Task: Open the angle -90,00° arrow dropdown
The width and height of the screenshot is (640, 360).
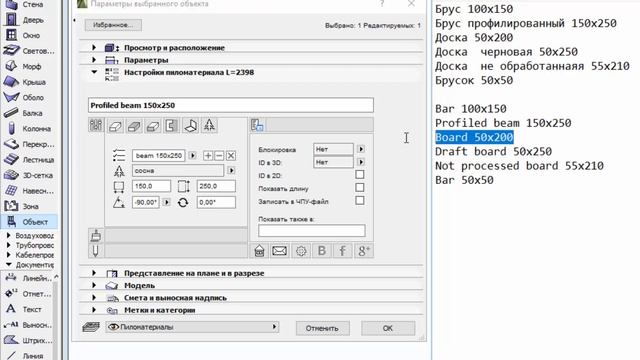Action: point(167,202)
